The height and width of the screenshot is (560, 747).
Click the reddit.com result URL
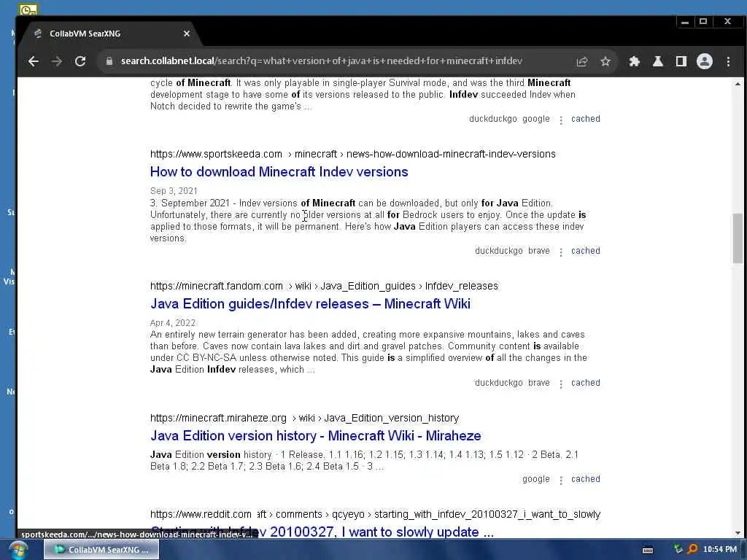coord(375,514)
